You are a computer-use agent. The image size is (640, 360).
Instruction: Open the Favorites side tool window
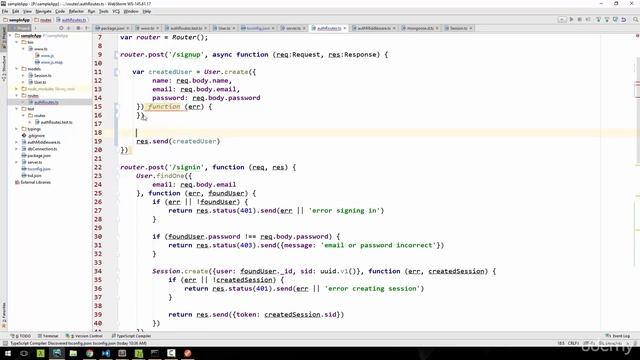(x=4, y=315)
